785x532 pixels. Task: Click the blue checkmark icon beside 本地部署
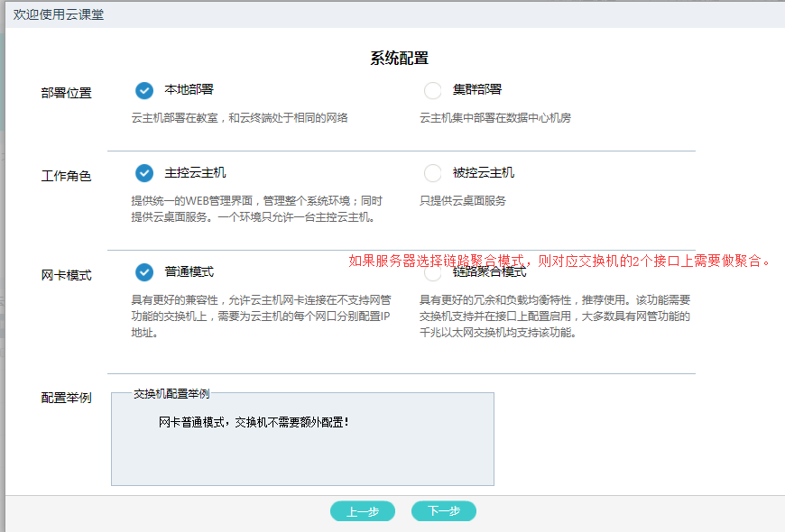pos(143,90)
